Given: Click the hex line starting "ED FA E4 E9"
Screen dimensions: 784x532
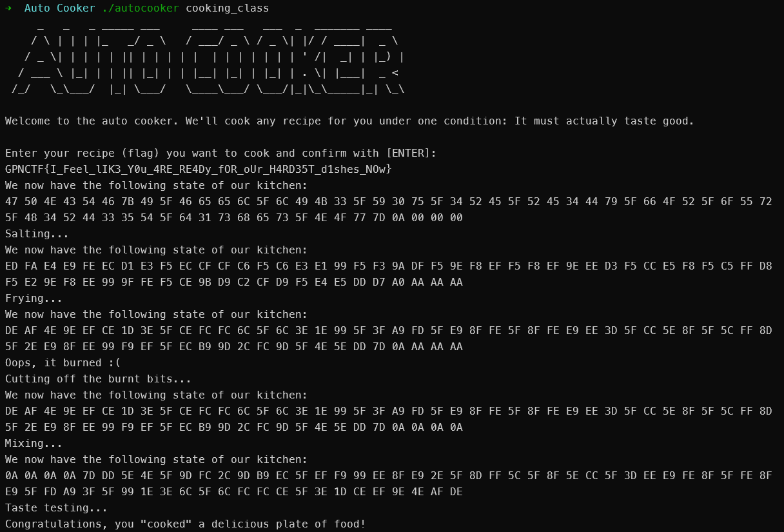Looking at the screenshot, I should [388, 266].
